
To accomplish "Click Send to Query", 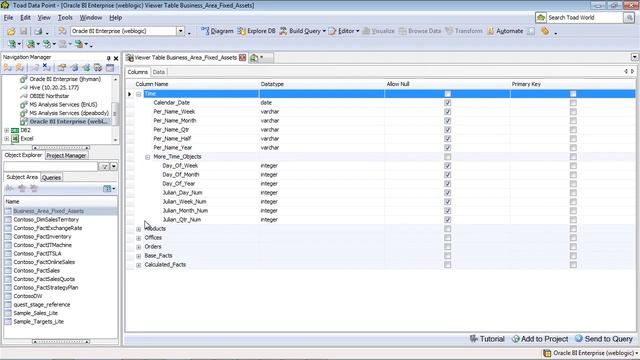I will (x=604, y=339).
